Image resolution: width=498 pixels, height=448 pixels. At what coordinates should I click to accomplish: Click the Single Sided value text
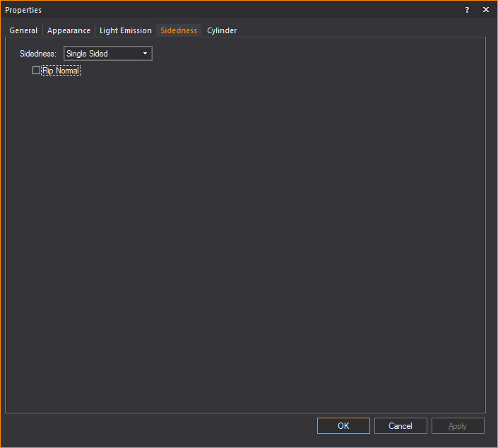[88, 54]
